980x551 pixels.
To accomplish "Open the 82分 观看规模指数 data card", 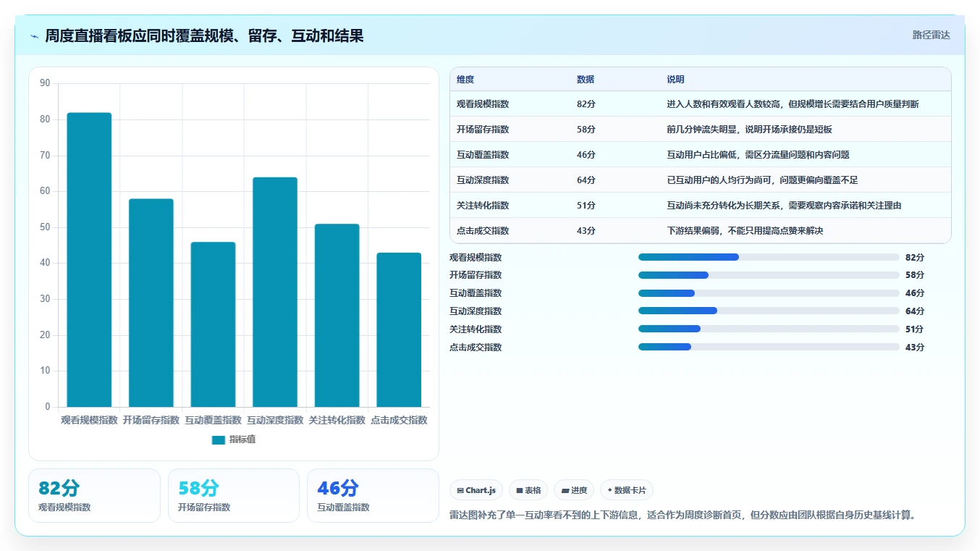I will tap(94, 495).
